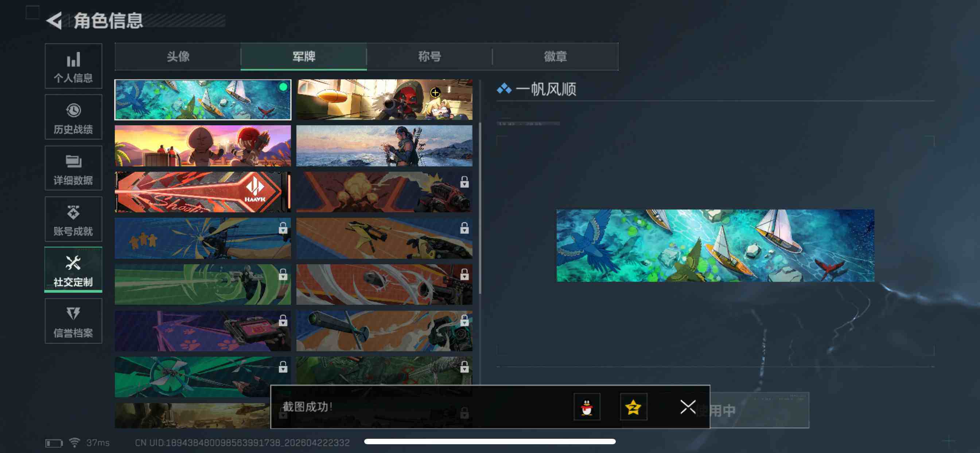Select the 一帆风顺 sailboat dog tag thumbnail
The width and height of the screenshot is (980, 453).
coord(203,100)
